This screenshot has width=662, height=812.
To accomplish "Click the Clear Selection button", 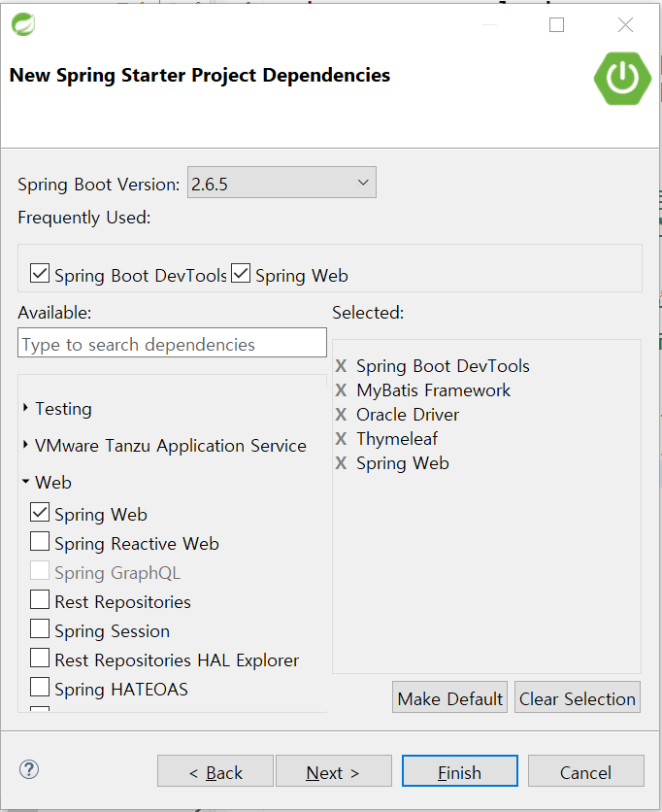I will (x=578, y=697).
